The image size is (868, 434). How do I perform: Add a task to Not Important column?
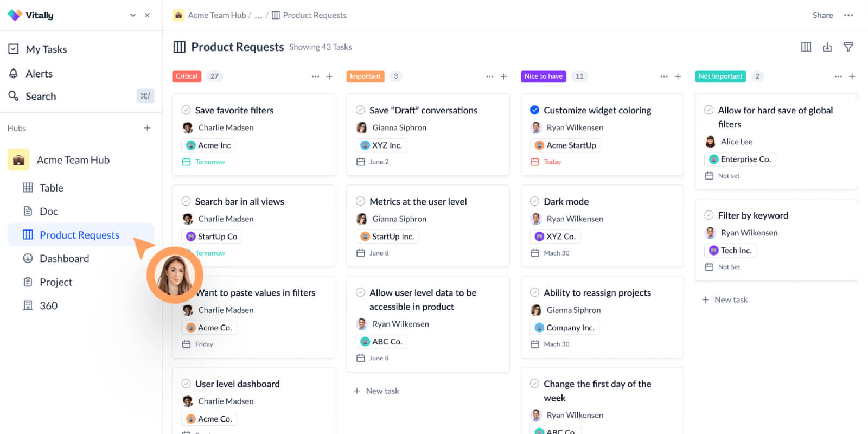point(852,76)
